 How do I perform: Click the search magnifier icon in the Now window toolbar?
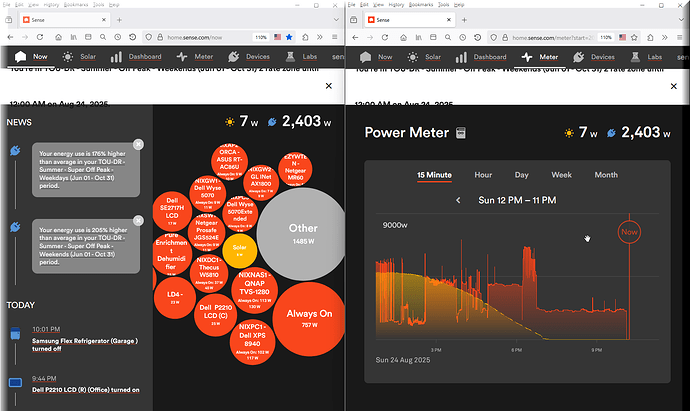tap(103, 37)
